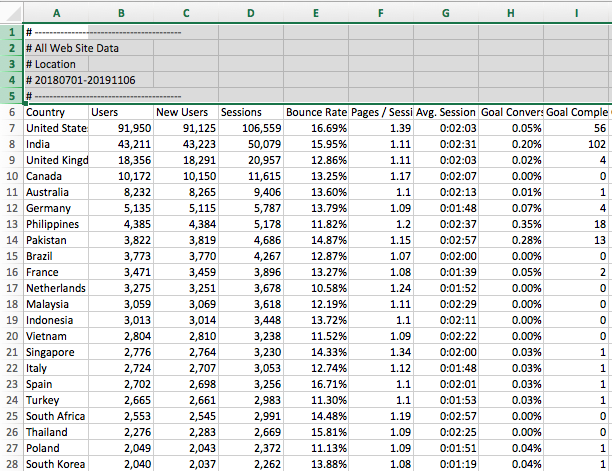Click the 'India' country cell
The width and height of the screenshot is (612, 471).
point(56,144)
